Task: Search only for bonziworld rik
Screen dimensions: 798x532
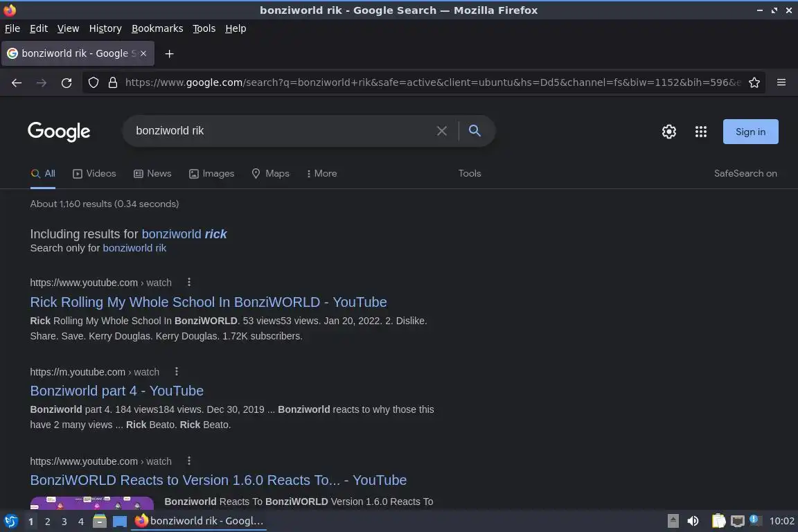Action: (134, 248)
